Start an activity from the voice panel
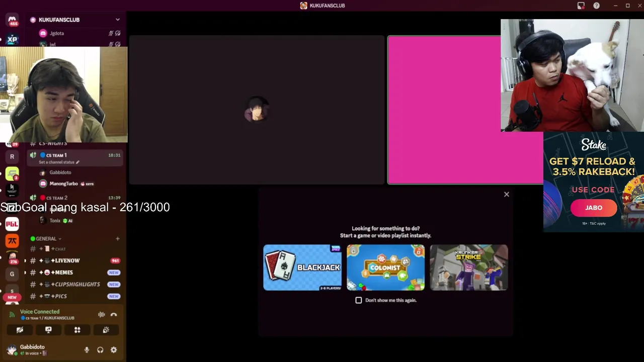The width and height of the screenshot is (644, 362). 77,330
